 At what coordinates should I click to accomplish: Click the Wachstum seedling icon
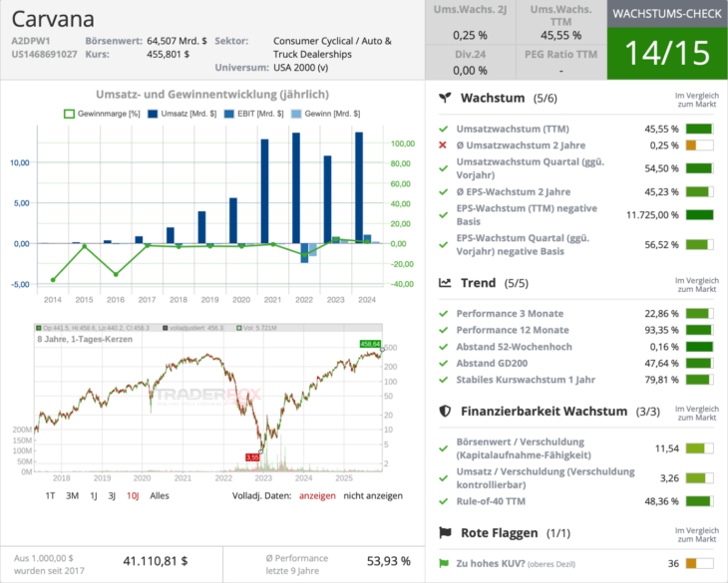(445, 98)
